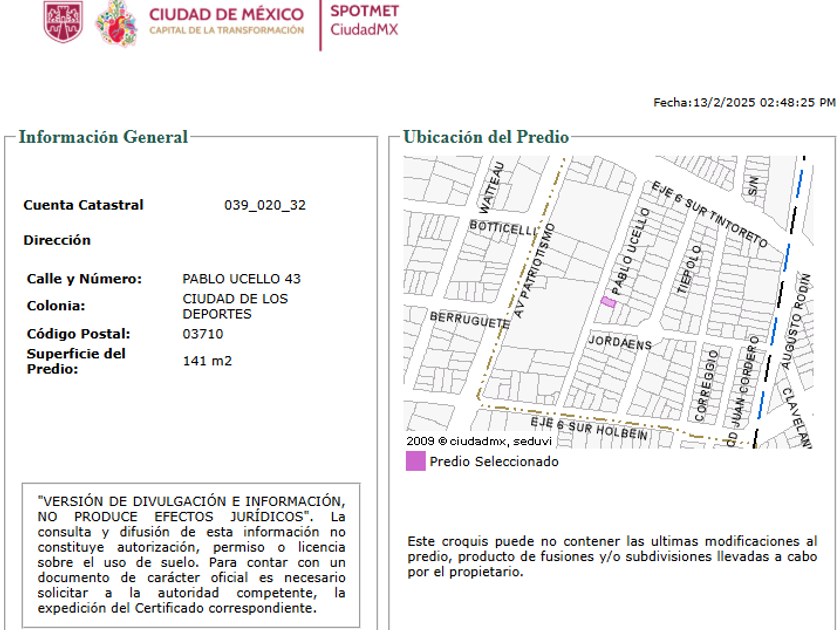Click the EJE 6 SUR HOLBEIN label
Image resolution: width=840 pixels, height=630 pixels.
589,428
